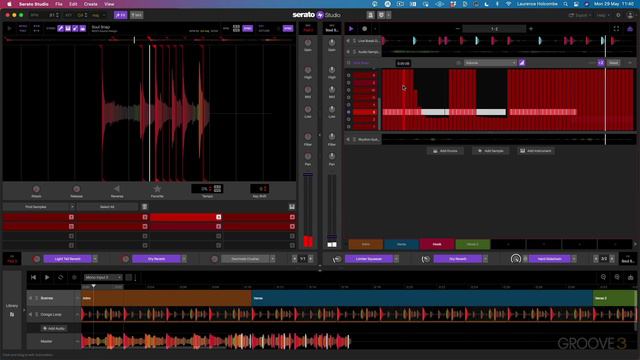Click the Hard Sidechain effect knob
The width and height of the screenshot is (640, 360).
pyautogui.click(x=516, y=259)
